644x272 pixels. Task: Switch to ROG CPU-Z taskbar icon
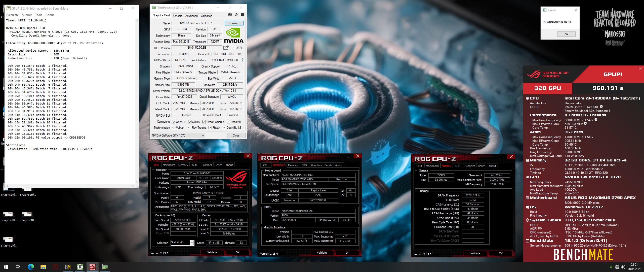tap(92, 267)
